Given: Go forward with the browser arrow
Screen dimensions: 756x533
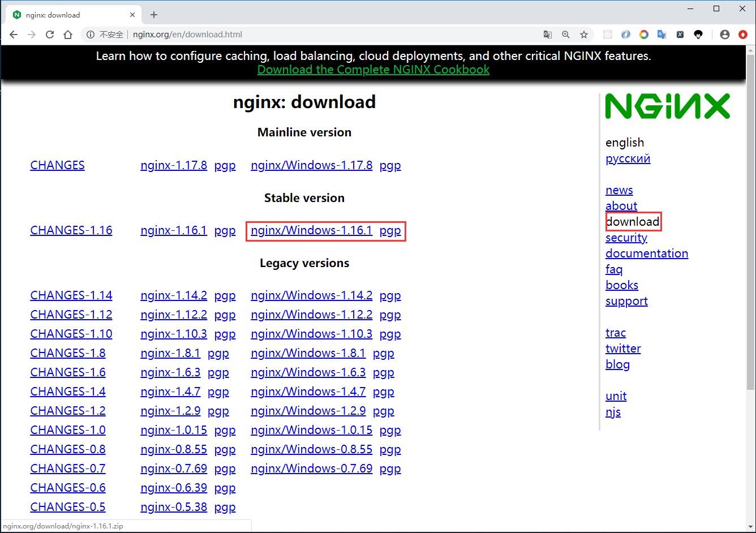Looking at the screenshot, I should [x=32, y=35].
